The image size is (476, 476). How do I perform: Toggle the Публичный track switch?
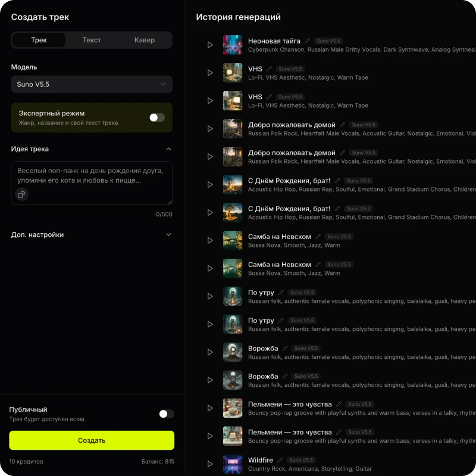[x=166, y=414]
